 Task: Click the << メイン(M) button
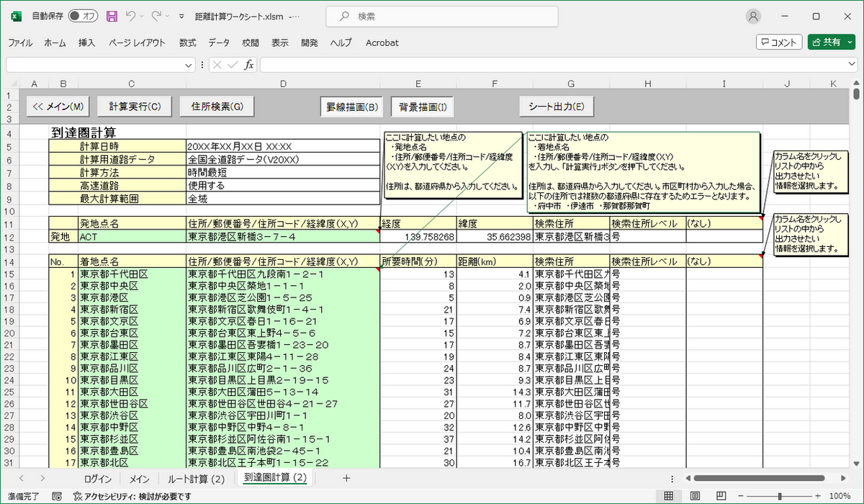tap(59, 107)
